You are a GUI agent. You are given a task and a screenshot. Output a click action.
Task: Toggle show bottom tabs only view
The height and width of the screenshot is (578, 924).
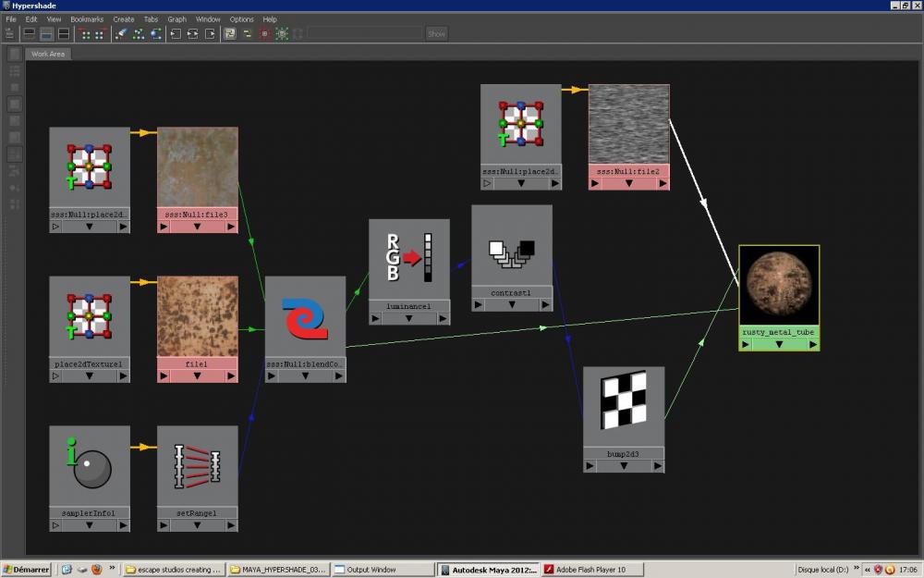coord(46,33)
